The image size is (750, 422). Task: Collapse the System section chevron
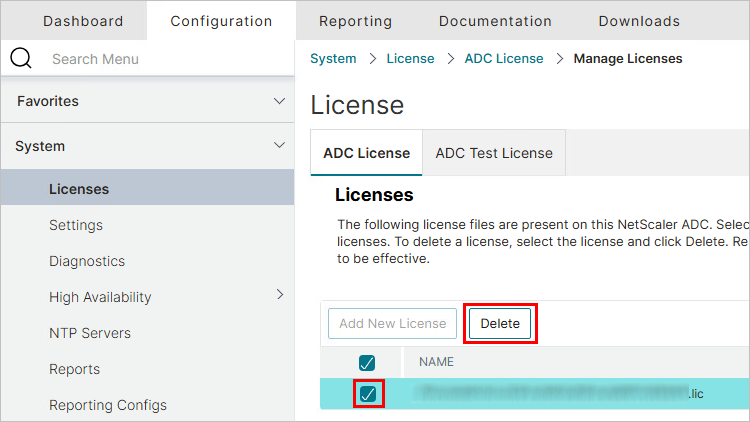[x=280, y=146]
